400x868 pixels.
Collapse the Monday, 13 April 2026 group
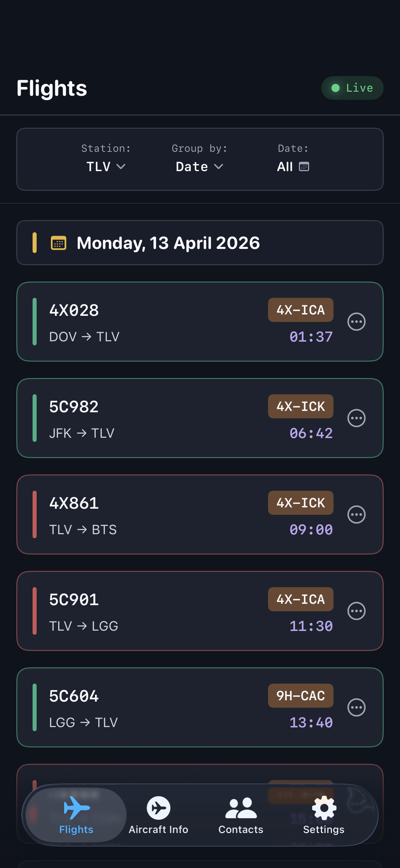coord(200,243)
